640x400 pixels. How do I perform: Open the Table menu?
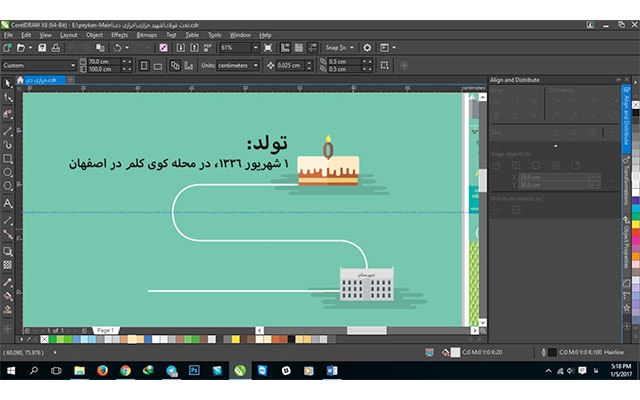[x=192, y=35]
